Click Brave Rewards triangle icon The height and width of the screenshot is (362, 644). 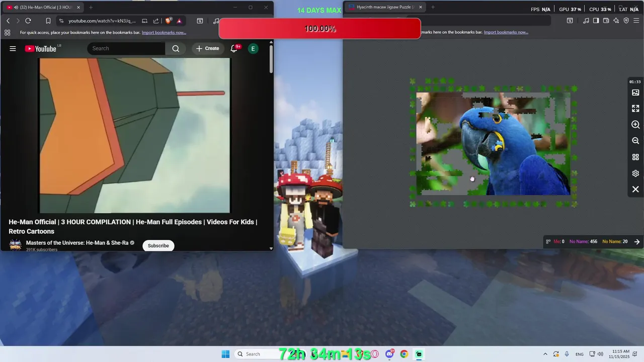[179, 21]
